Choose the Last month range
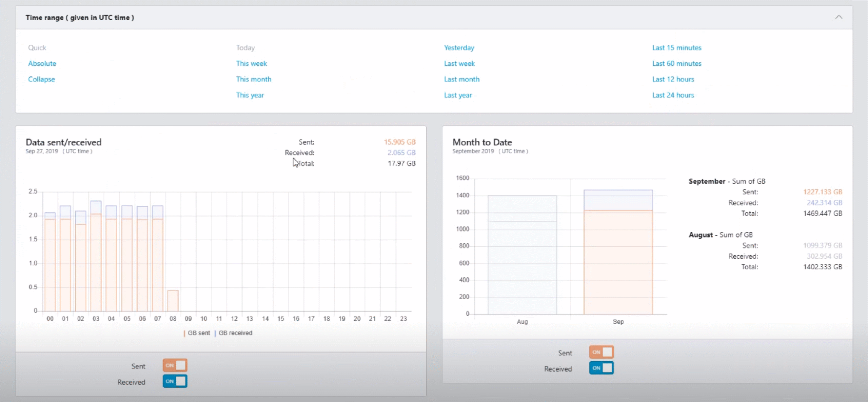This screenshot has width=868, height=402. pyautogui.click(x=461, y=79)
